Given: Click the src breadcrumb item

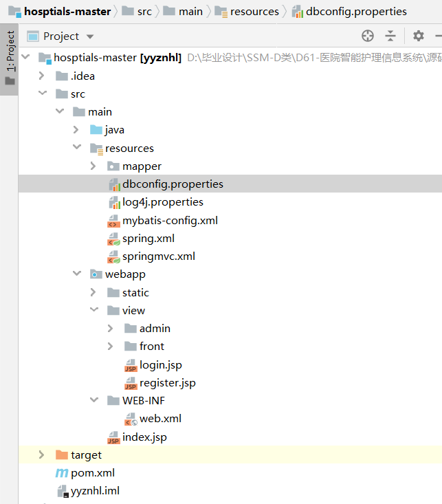Looking at the screenshot, I should click(x=144, y=11).
